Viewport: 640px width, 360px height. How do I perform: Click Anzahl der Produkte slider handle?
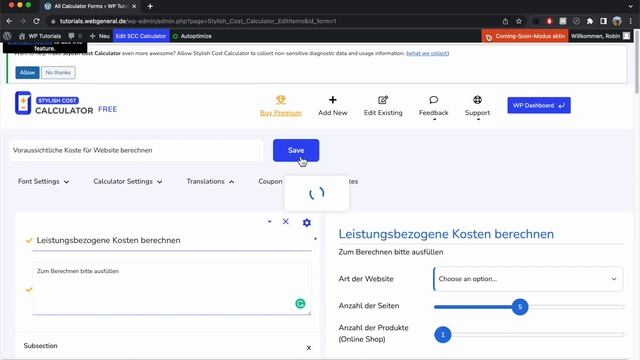coord(443,335)
